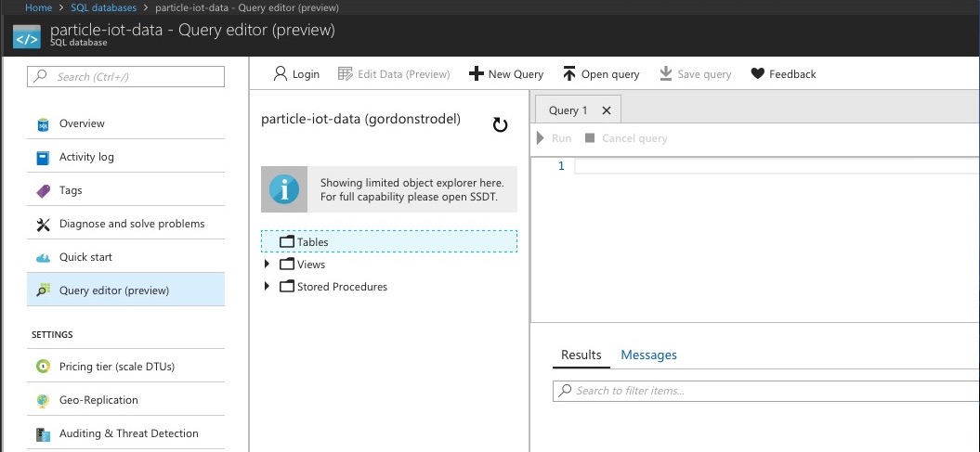Image resolution: width=980 pixels, height=452 pixels.
Task: Click the Geo-Replication globe icon
Action: pos(43,400)
